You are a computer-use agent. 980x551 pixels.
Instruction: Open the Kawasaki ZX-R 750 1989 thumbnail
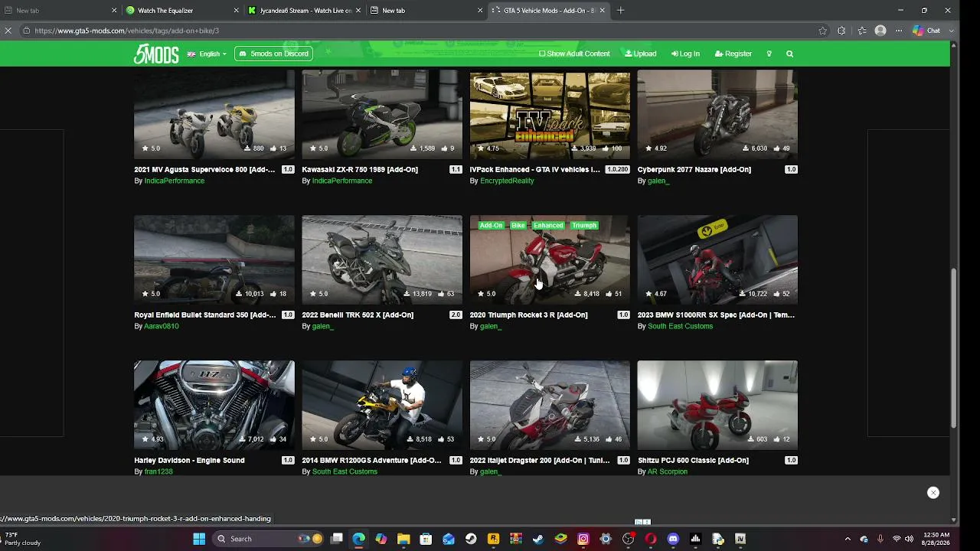pyautogui.click(x=382, y=115)
